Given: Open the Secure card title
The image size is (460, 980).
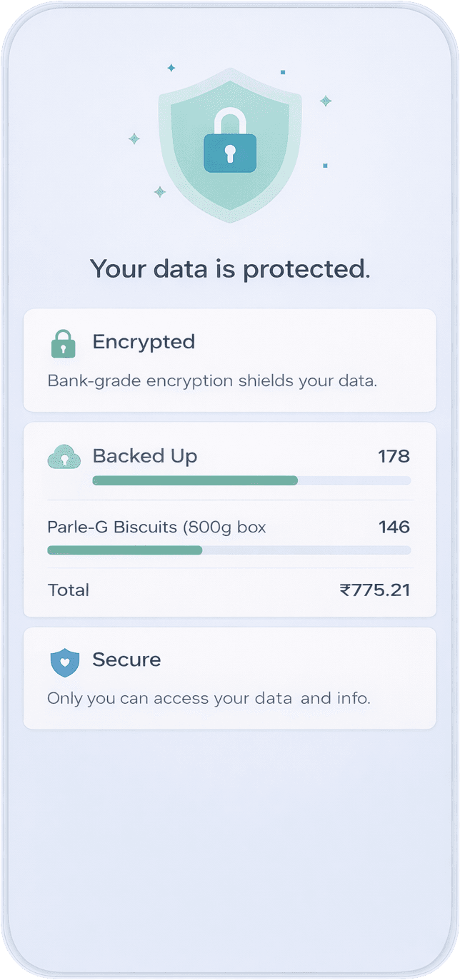Looking at the screenshot, I should (126, 660).
